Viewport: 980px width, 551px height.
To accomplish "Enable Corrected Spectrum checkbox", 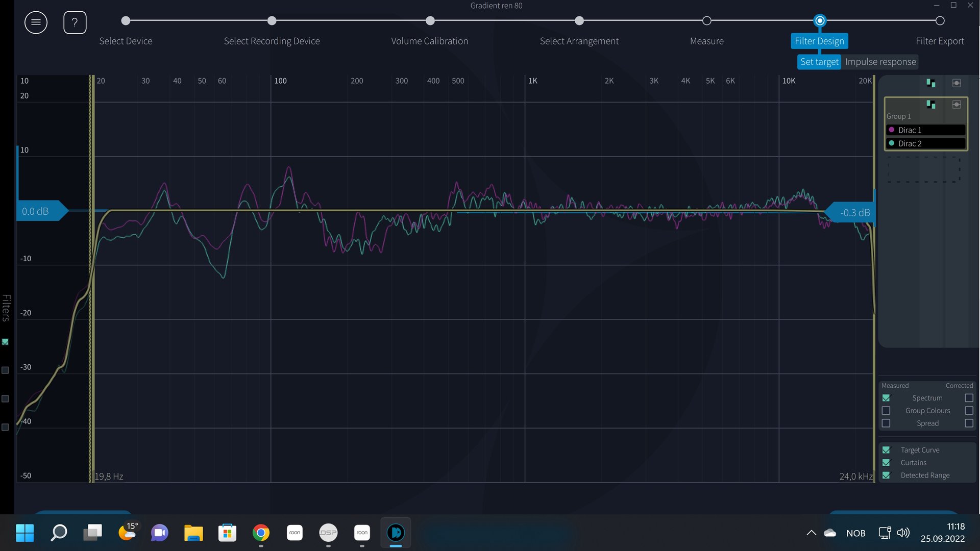I will 969,398.
